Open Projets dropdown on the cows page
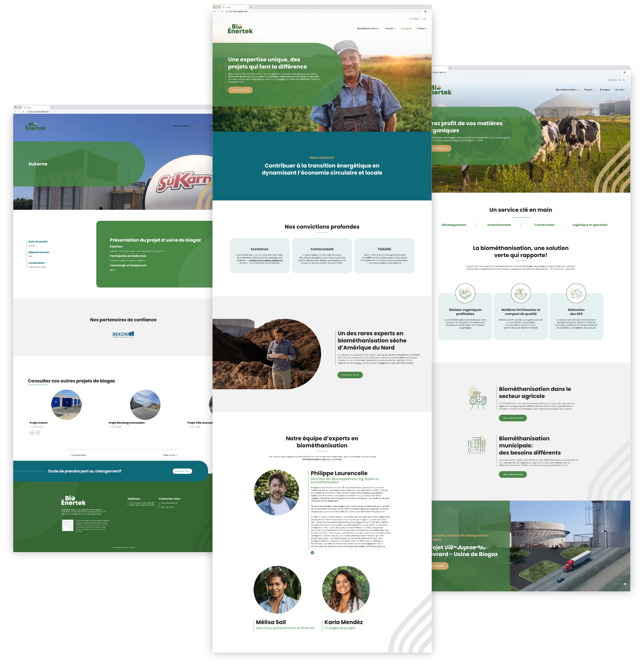 pos(589,90)
